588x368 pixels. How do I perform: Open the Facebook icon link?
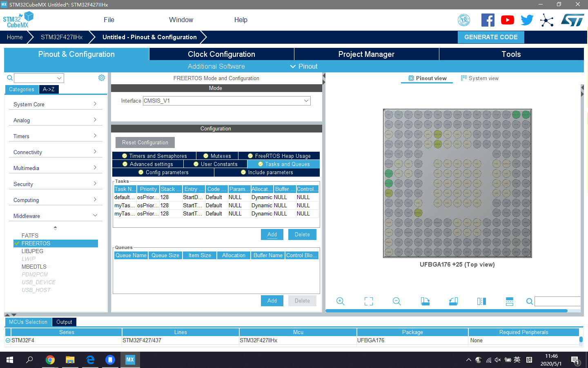488,20
